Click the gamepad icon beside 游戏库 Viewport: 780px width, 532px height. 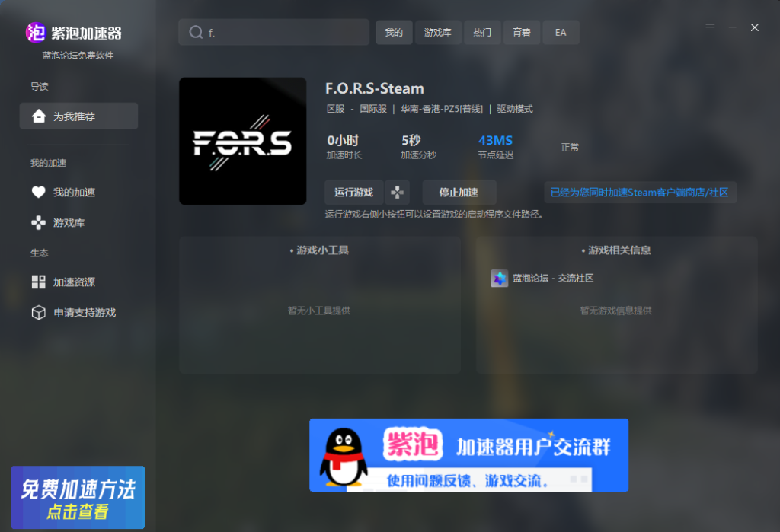[x=38, y=222]
